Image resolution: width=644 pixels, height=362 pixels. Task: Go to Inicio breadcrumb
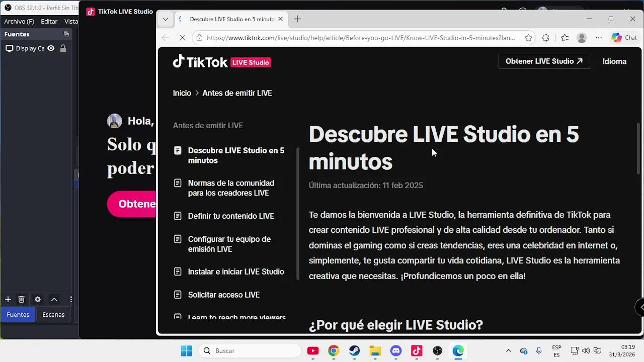pos(182,93)
